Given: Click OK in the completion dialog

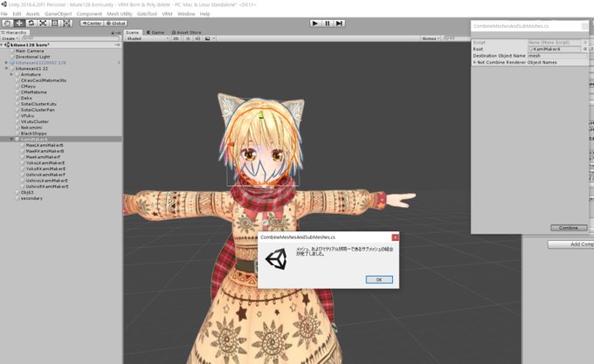Looking at the screenshot, I should click(379, 279).
